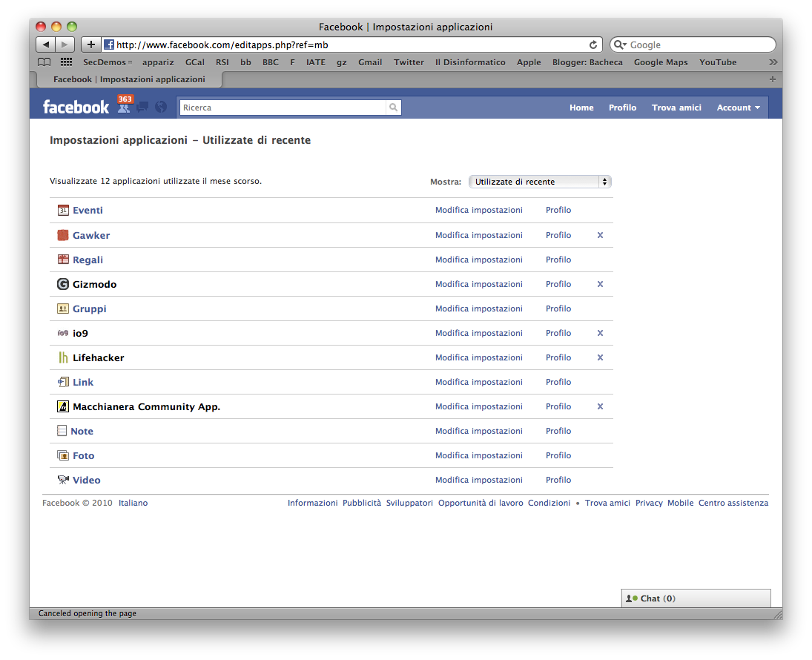
Task: Select the 'Facebook | Impostazioni applicazioni' tab
Action: point(130,79)
